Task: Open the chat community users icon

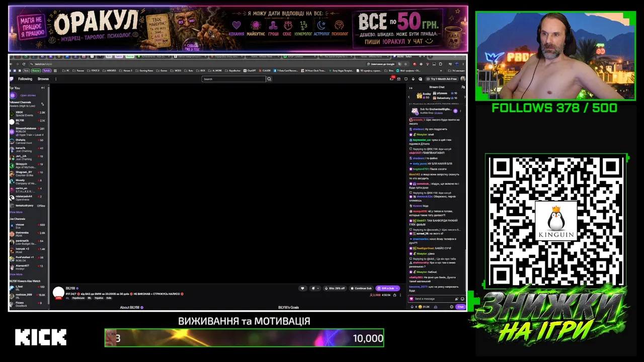Action: click(x=463, y=87)
